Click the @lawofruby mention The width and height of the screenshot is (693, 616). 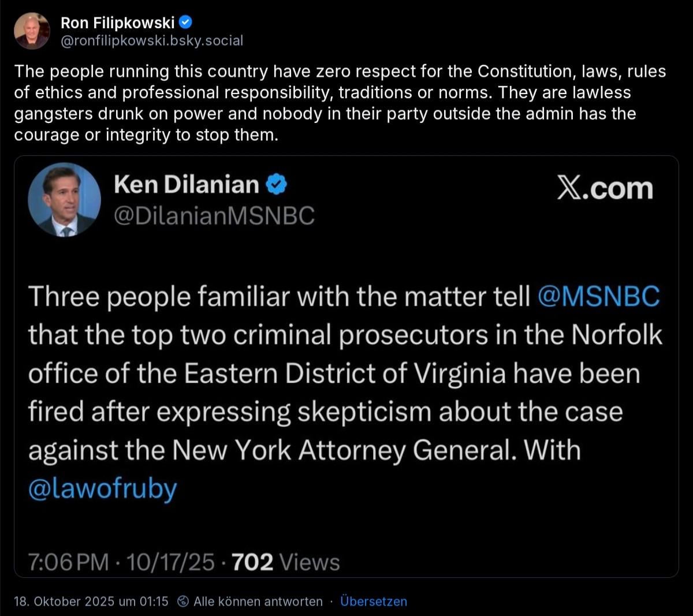[x=102, y=488]
